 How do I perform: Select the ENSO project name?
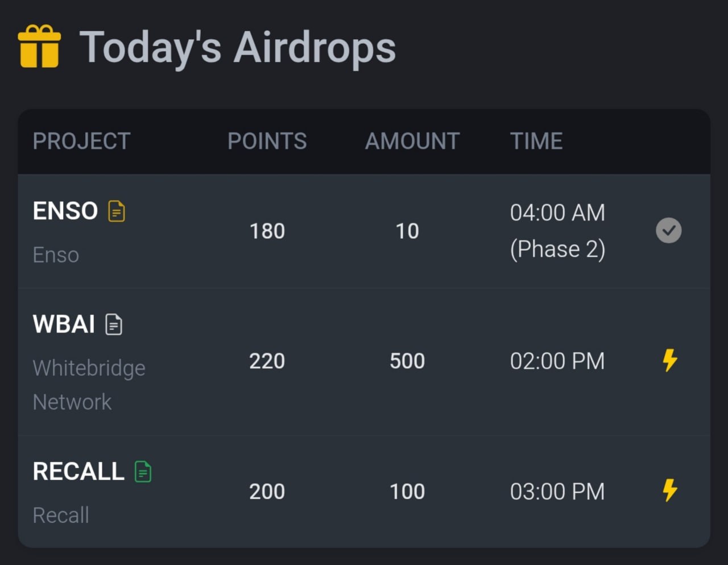(65, 211)
